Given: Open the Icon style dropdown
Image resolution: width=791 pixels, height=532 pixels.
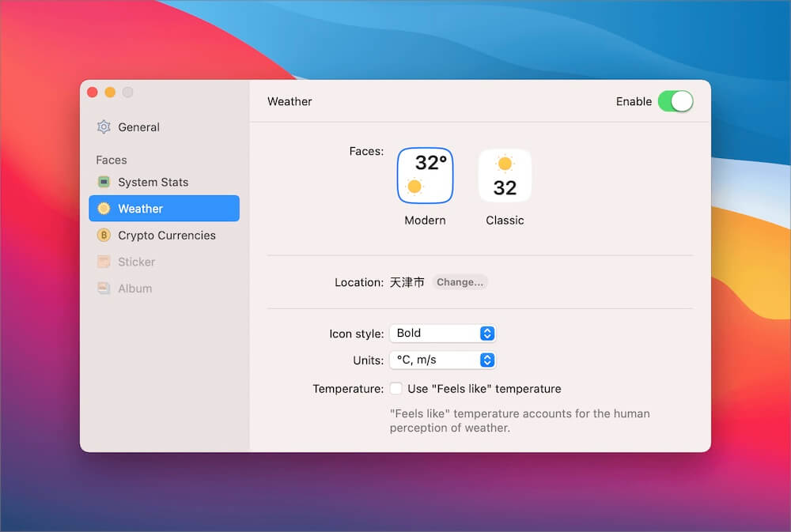Looking at the screenshot, I should (442, 334).
